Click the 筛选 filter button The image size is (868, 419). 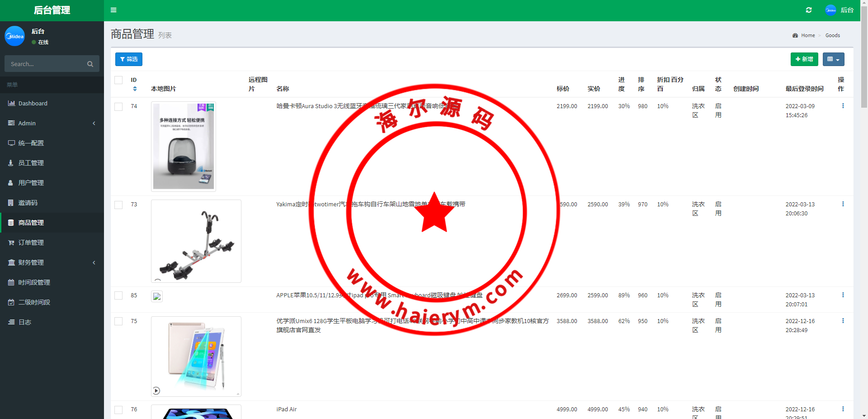129,59
